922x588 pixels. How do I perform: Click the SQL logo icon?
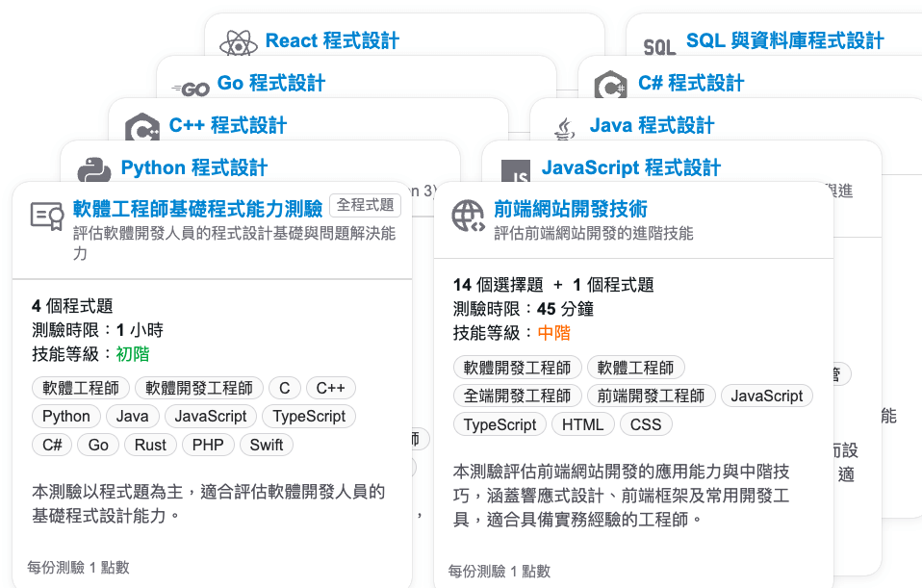[659, 47]
